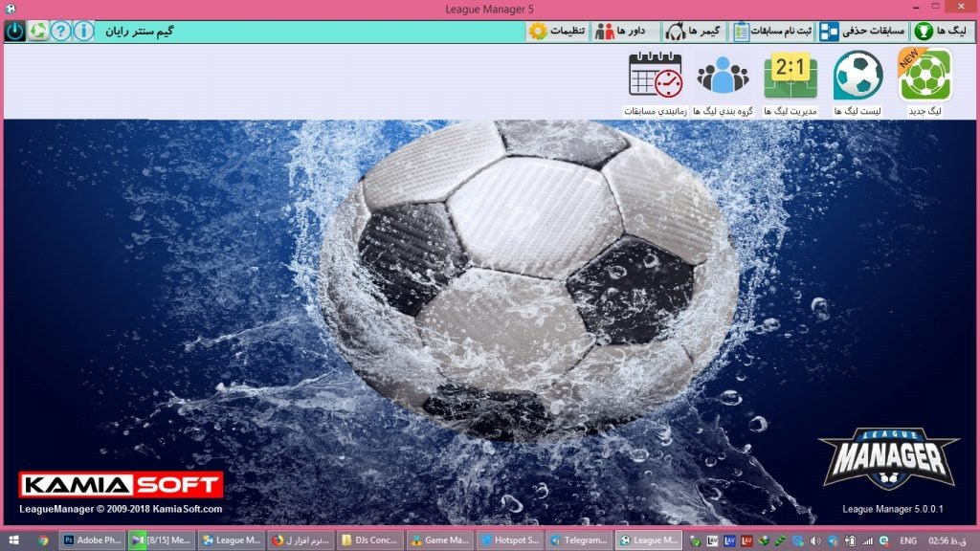The height and width of the screenshot is (551, 980).
Task: Open Adobe Photoshop from the taskbar
Action: pos(92,540)
